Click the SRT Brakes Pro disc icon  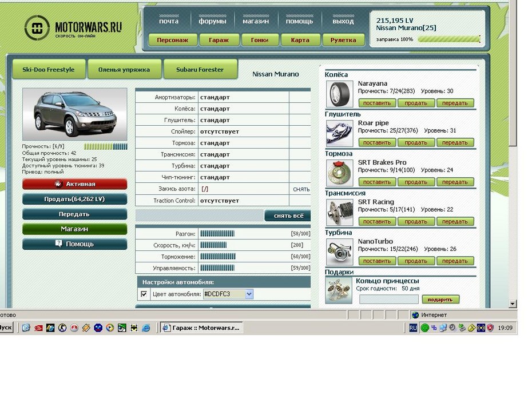339,173
